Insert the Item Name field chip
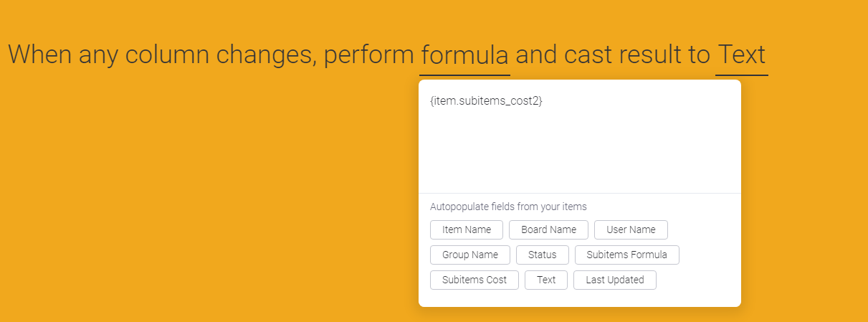 coord(467,229)
